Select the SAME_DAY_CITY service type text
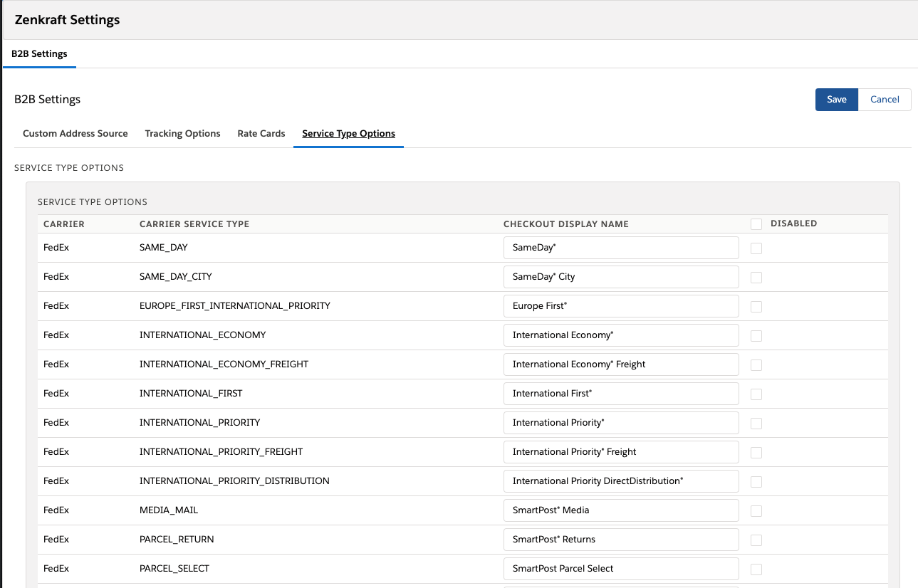The width and height of the screenshot is (918, 588). (x=176, y=276)
